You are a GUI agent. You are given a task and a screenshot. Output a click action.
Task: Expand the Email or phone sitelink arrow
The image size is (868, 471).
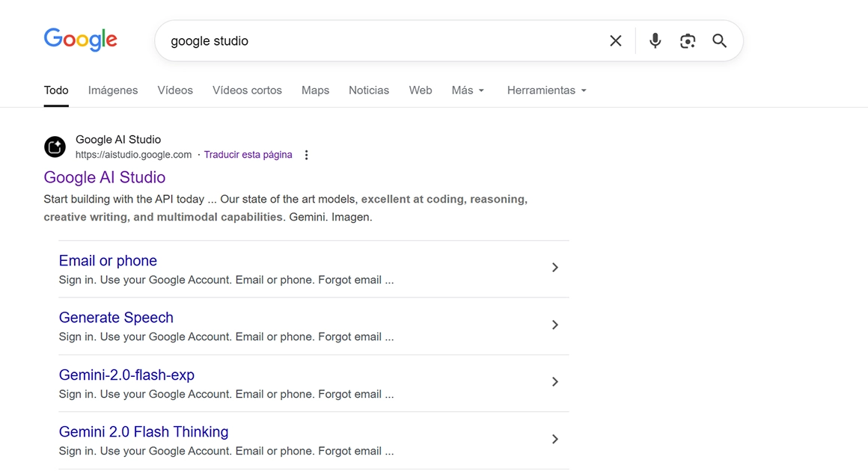coord(554,268)
